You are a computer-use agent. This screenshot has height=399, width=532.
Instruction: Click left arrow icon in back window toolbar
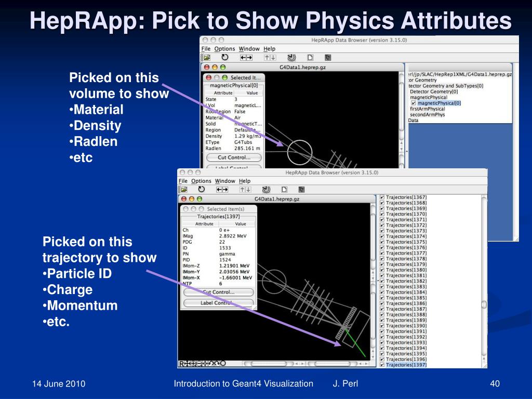243,57
